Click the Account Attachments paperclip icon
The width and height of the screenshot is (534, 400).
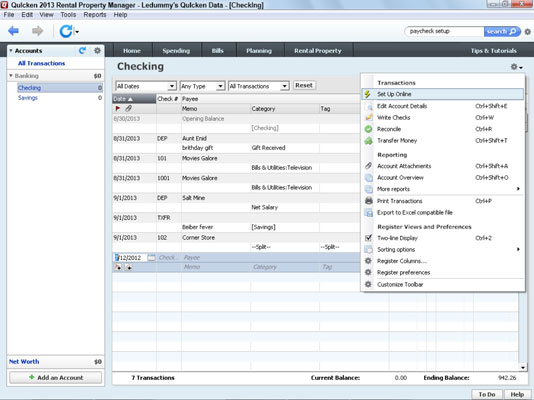[x=368, y=166]
